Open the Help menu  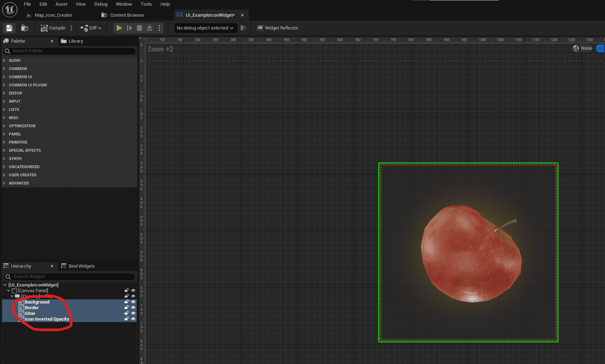click(165, 4)
